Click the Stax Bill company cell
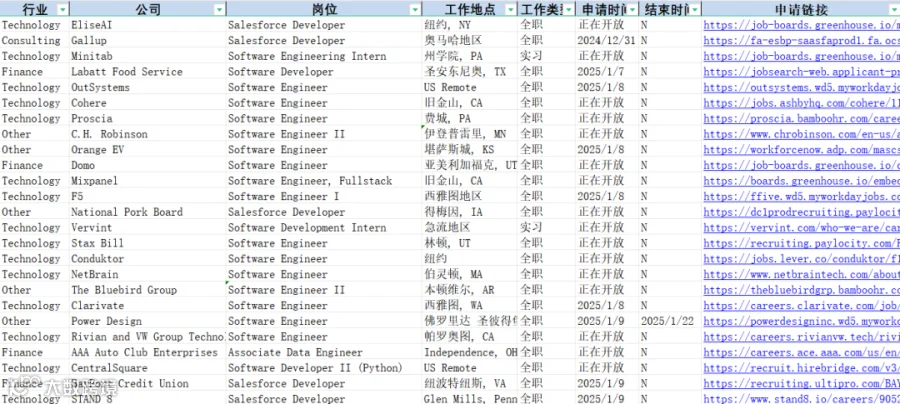This screenshot has width=900, height=404. [x=148, y=243]
